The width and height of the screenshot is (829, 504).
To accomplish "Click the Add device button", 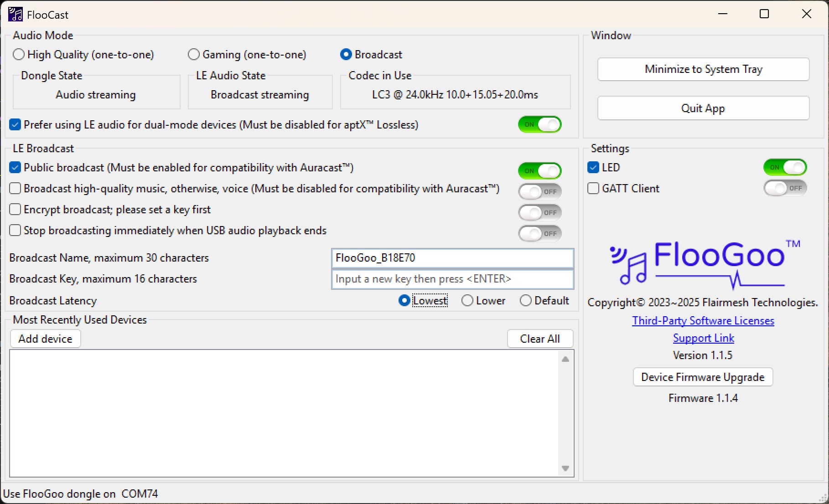I will (46, 339).
